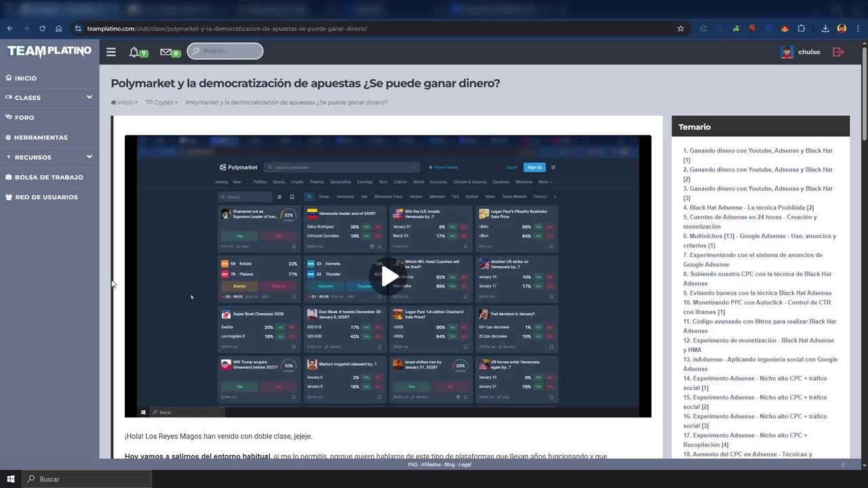Open Bolsa de Trabajo in the sidebar
The width and height of the screenshot is (868, 488).
click(49, 177)
